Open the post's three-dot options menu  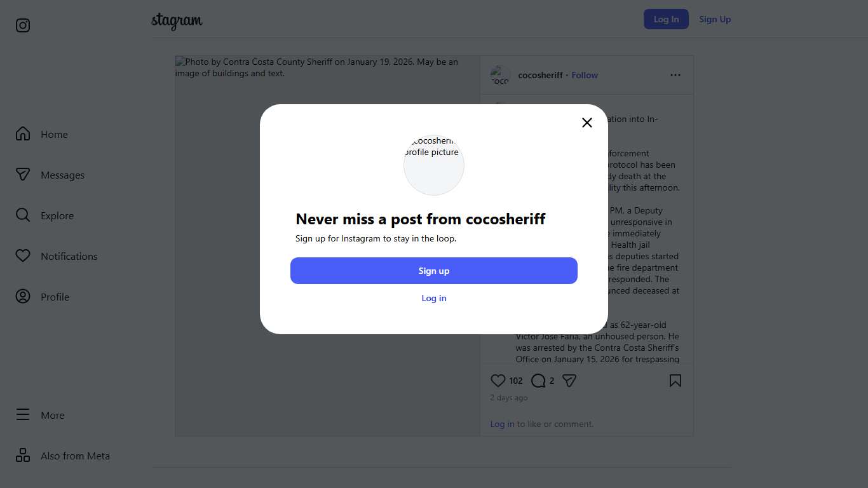675,75
